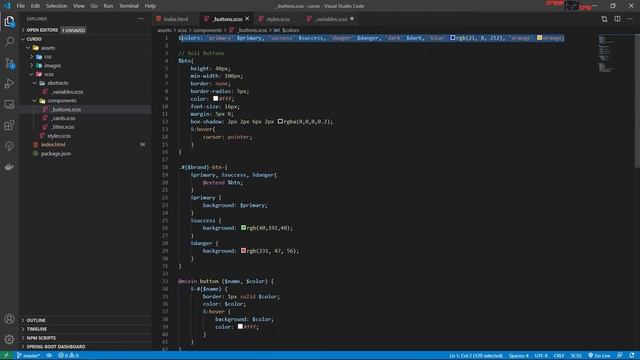Click the Go Live button

(600, 356)
